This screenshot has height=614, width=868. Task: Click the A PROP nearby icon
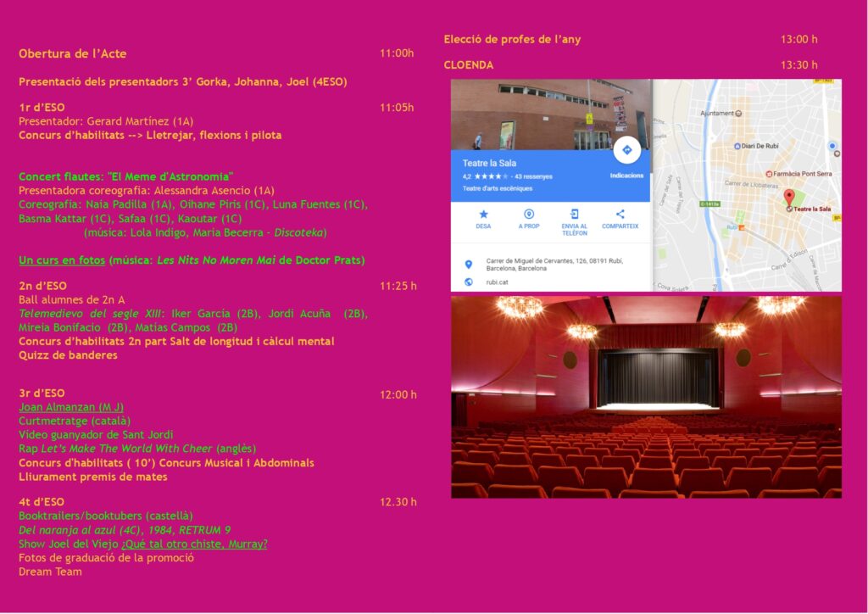click(529, 215)
